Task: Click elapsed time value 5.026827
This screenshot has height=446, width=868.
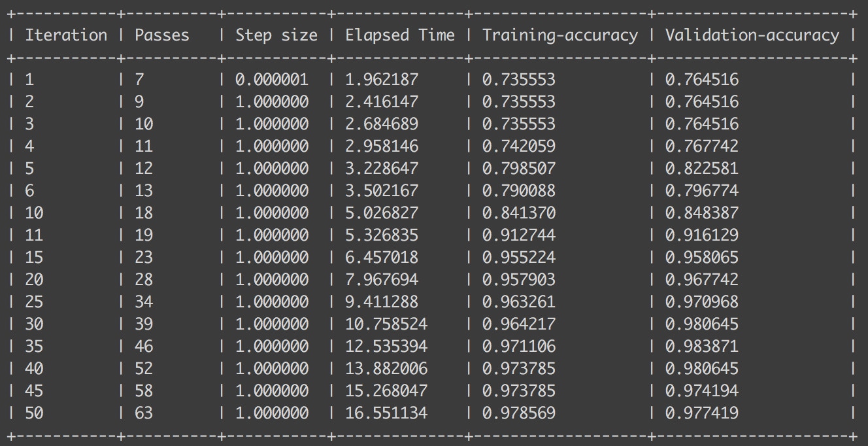Action: [382, 213]
